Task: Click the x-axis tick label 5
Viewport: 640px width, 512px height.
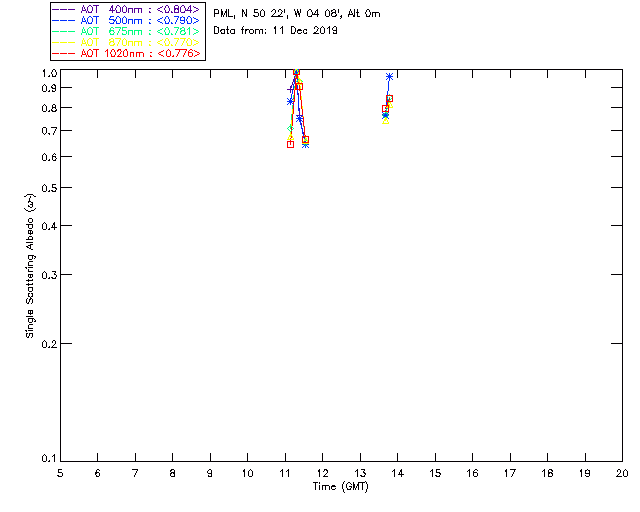Action: 60,473
